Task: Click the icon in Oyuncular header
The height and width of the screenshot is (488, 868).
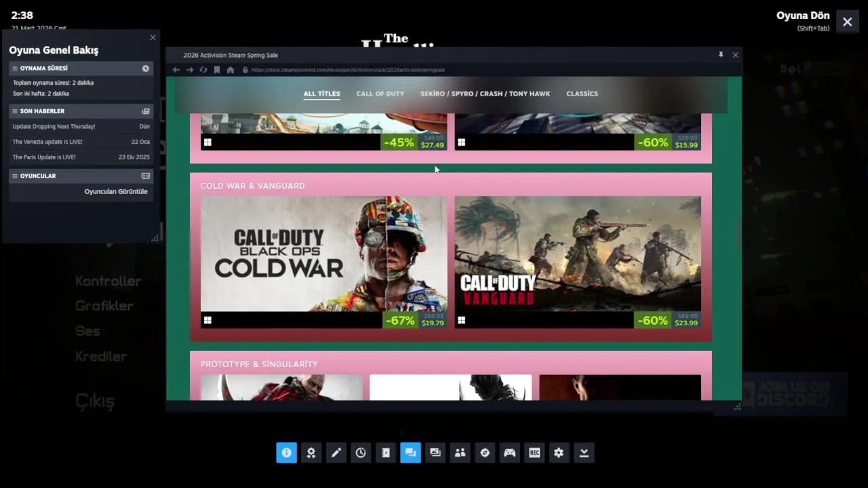Action: [146, 176]
